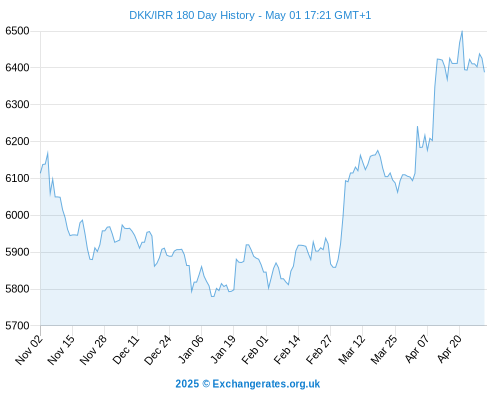Open the Exchangerates.org.uk copyright link
The height and width of the screenshot is (400, 495).
click(x=248, y=384)
